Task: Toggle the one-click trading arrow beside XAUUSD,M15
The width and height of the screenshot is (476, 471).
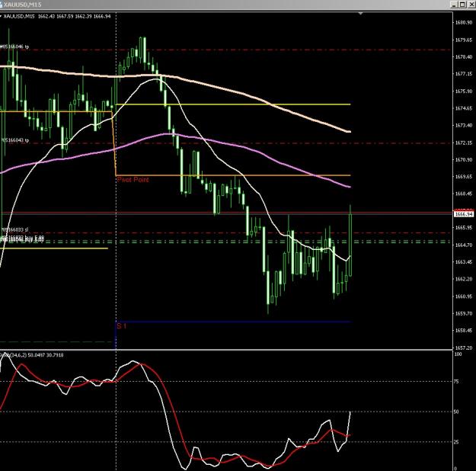Action: point(1,17)
